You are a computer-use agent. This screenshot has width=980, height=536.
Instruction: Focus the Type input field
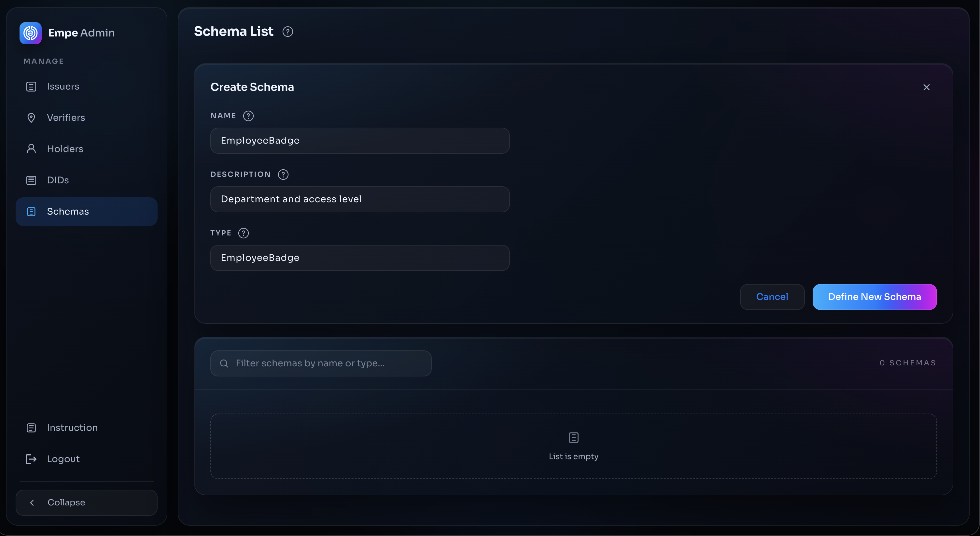pos(360,258)
